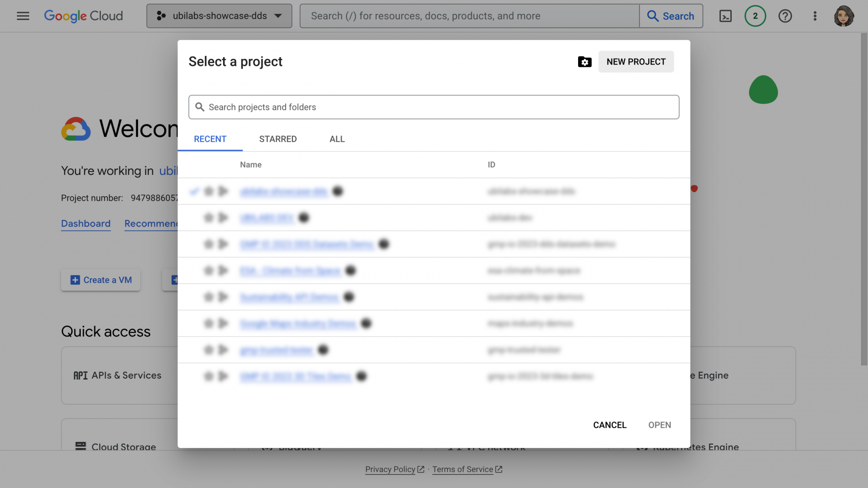Switch to the ALL tab
The width and height of the screenshot is (868, 488).
(x=336, y=139)
